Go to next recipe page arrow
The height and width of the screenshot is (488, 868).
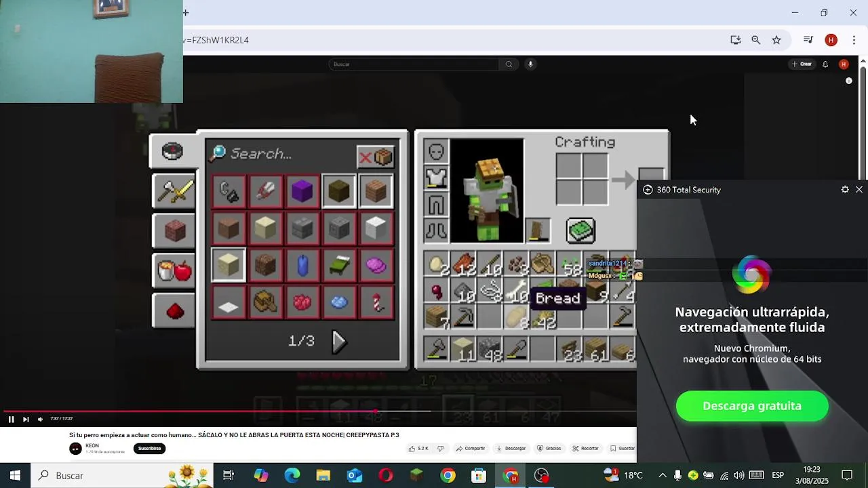pos(338,341)
